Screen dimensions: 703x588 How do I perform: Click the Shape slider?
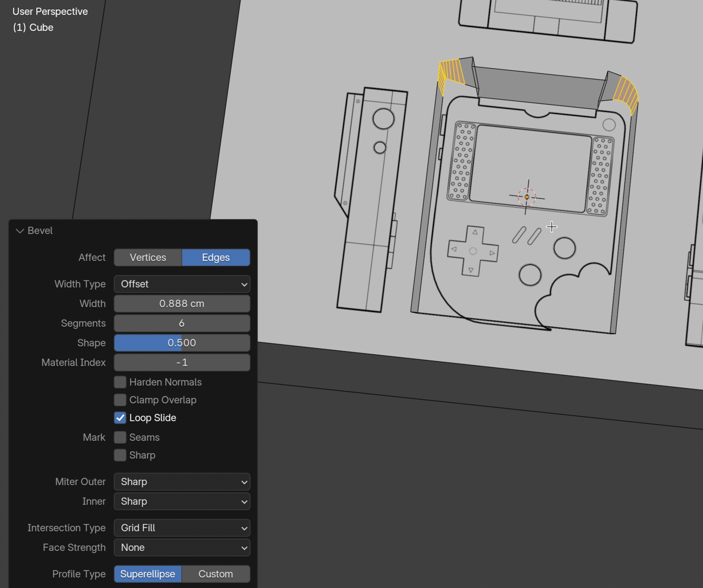point(182,343)
